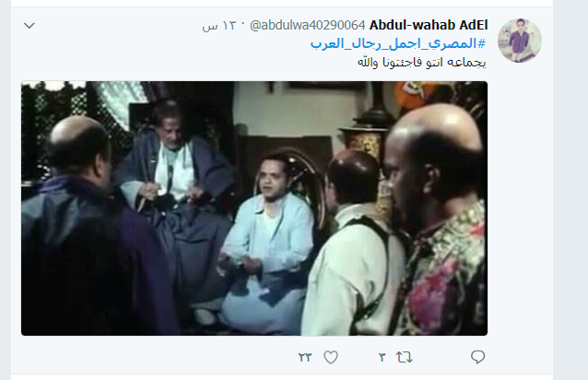Open Abdul-wahab AdEl's profile picture
Screen dimensions: 588x380
(520, 41)
